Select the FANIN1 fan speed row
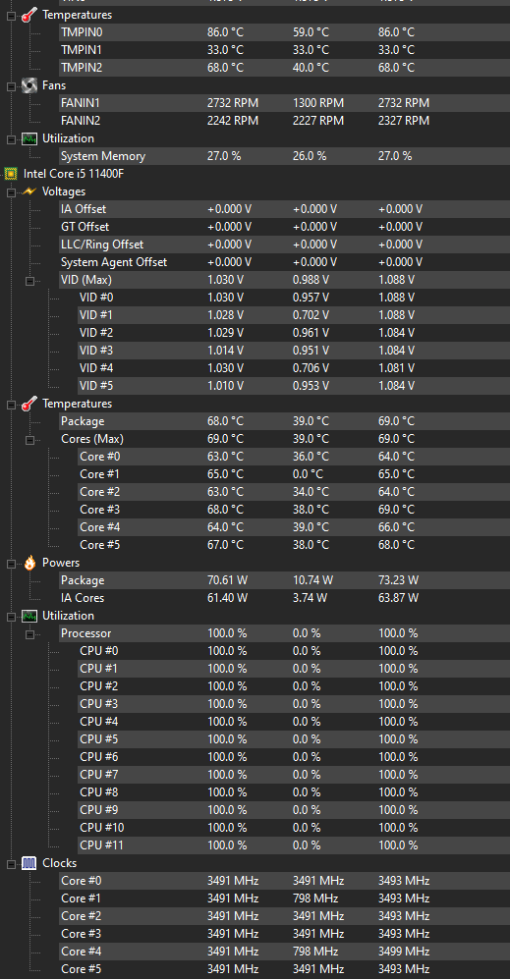Viewport: 510px width, 980px height. click(283, 103)
